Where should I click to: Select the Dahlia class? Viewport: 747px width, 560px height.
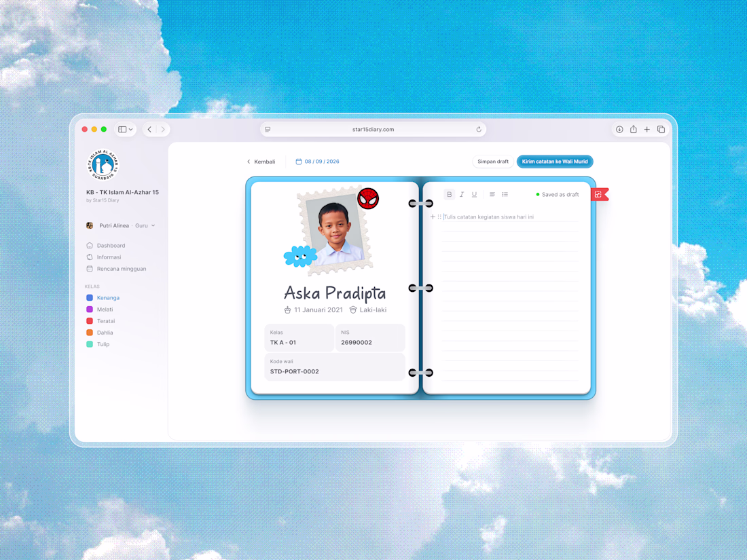pos(100,333)
